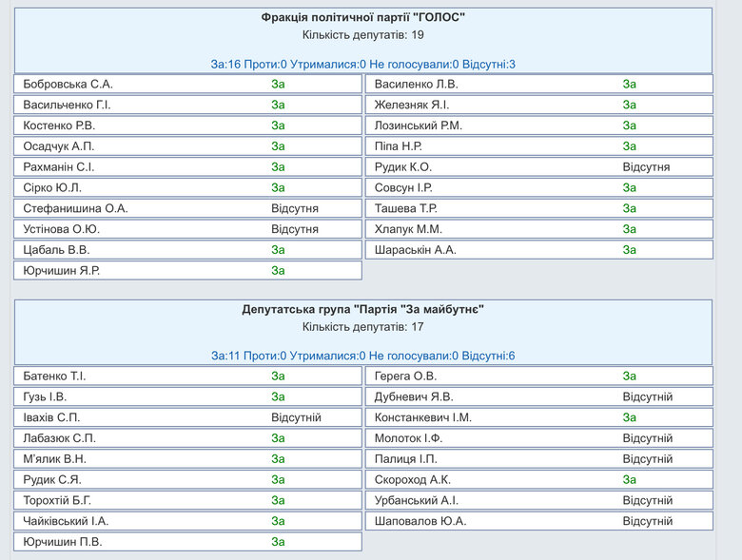This screenshot has height=560, width=742.
Task: Click the green 'За' vote for Бобровська С.А.
Action: [278, 85]
